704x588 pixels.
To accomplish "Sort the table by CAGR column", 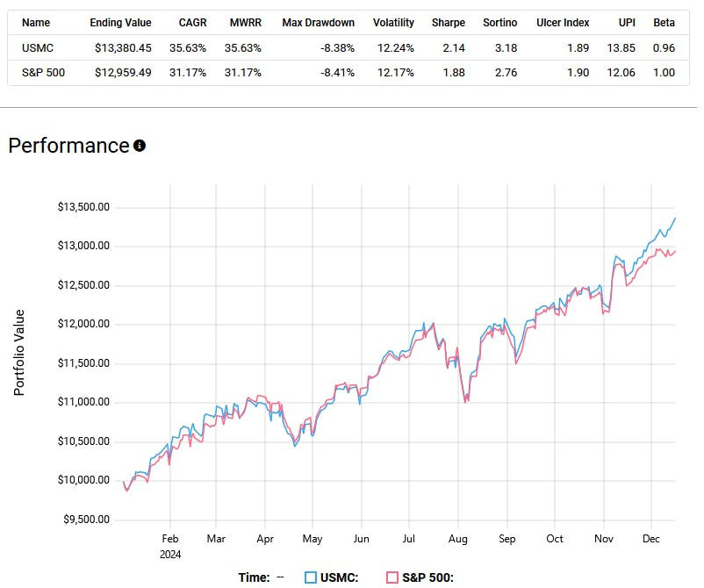I will [x=191, y=23].
